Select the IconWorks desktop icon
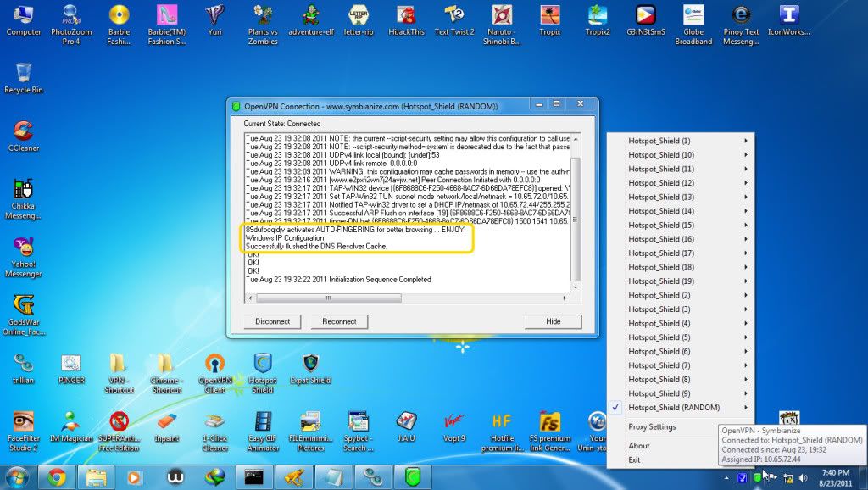This screenshot has width=868, height=490. (x=789, y=20)
